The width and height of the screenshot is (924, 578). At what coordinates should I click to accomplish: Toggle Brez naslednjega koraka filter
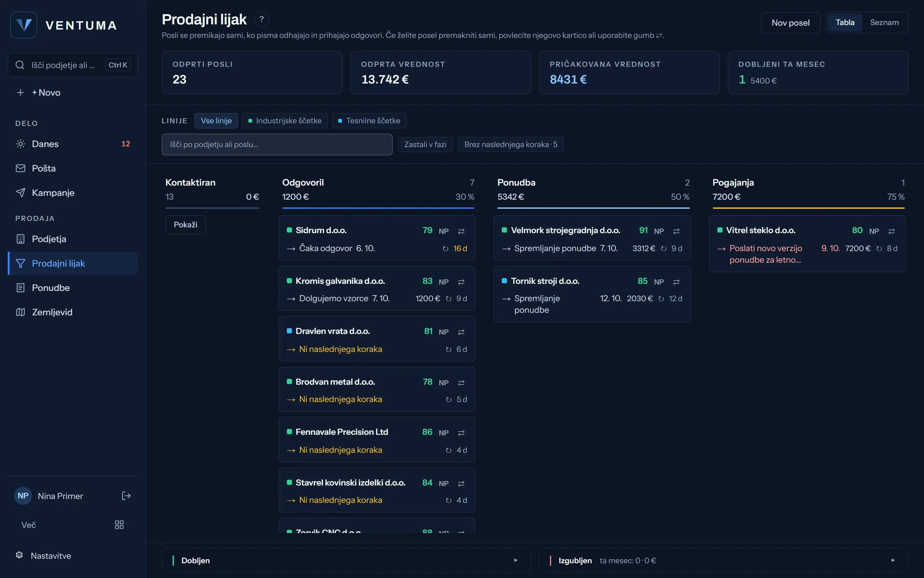[511, 144]
